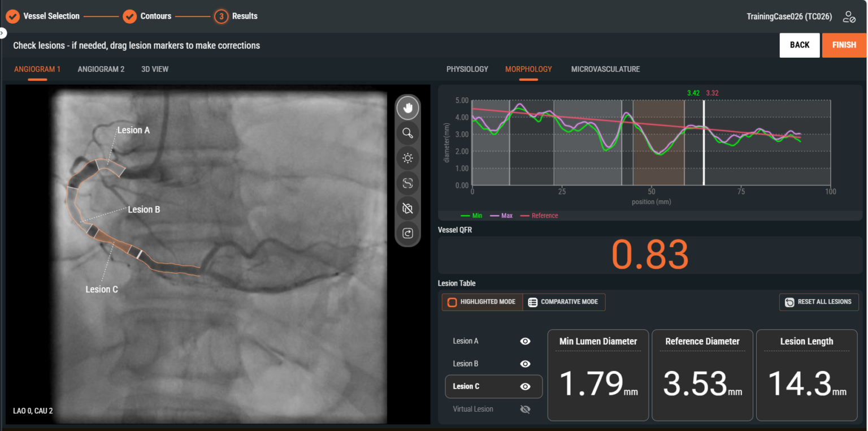868x431 pixels.
Task: Open the user profile icon
Action: [x=849, y=17]
